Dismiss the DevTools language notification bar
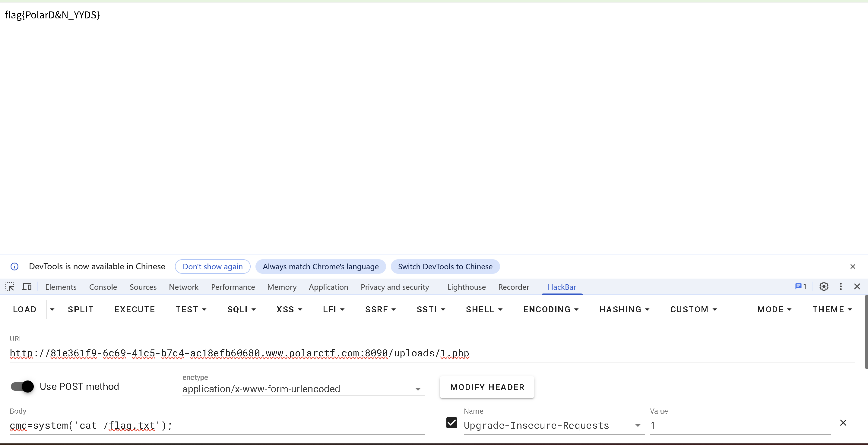The width and height of the screenshot is (868, 445). [x=853, y=267]
